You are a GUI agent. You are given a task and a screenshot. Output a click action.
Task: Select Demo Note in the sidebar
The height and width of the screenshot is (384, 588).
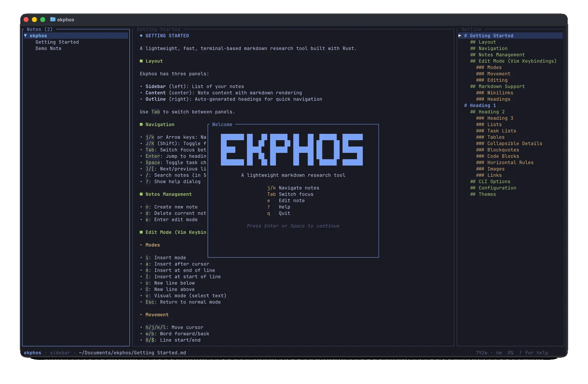coord(48,48)
